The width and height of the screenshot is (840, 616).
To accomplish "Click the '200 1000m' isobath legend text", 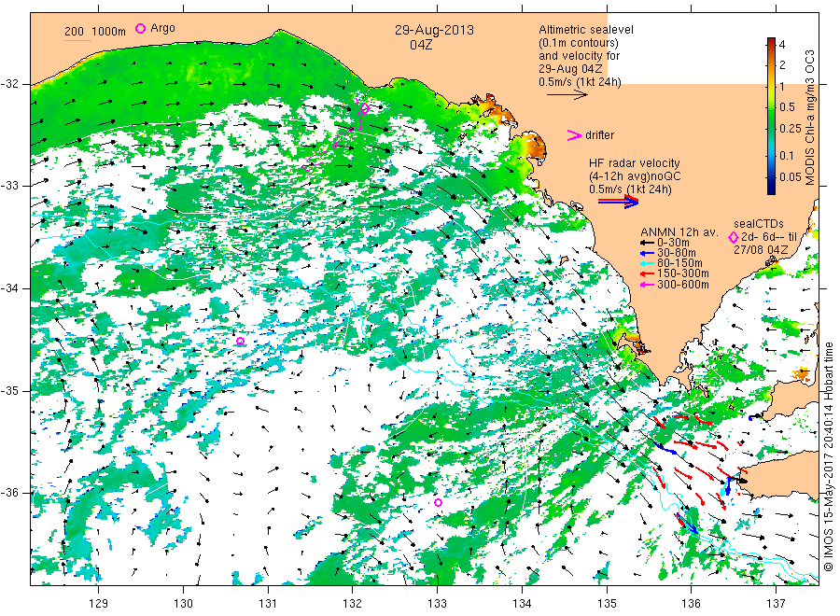I will pyautogui.click(x=95, y=32).
